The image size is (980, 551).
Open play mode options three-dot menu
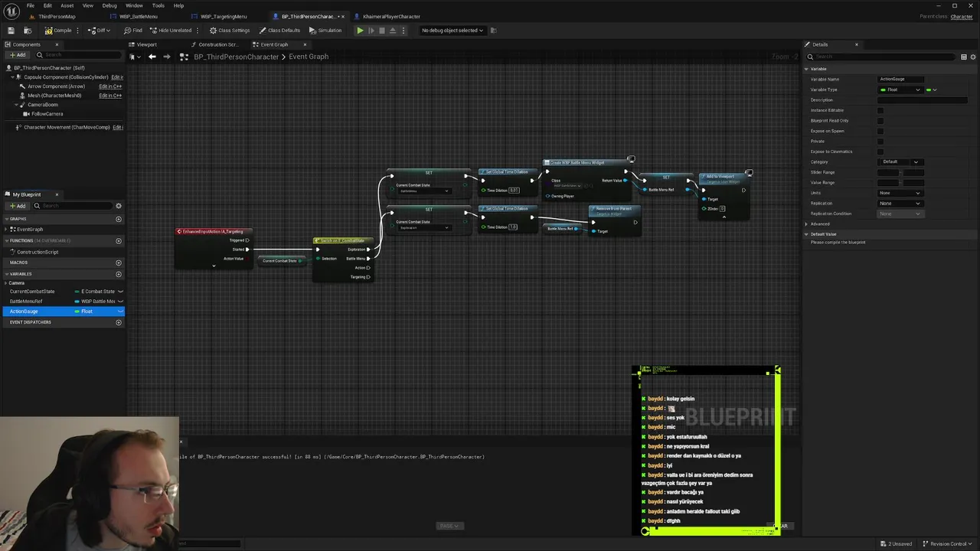click(x=405, y=31)
